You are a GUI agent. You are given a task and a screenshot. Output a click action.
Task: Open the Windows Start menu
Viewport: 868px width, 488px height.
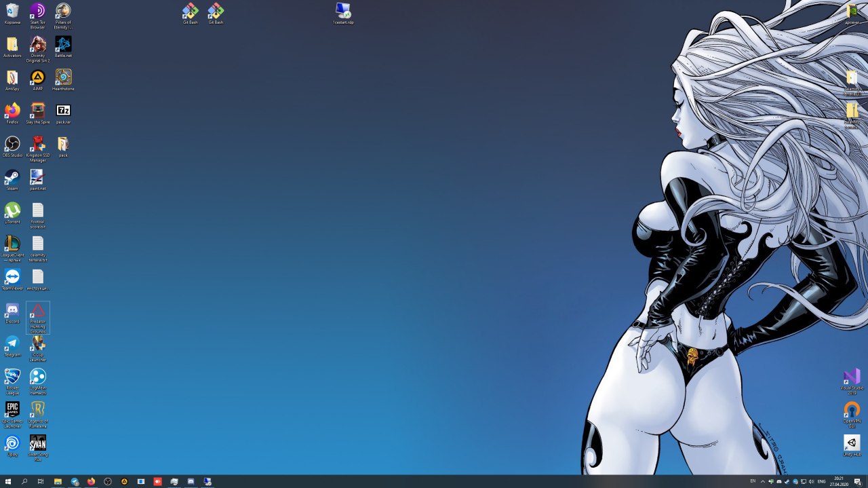[x=8, y=481]
